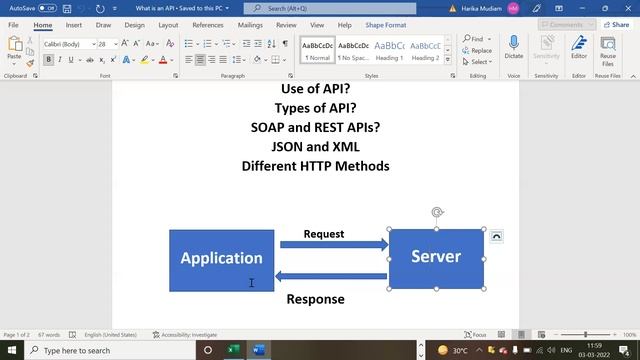The height and width of the screenshot is (360, 640).
Task: Switch to the Shape Format tab
Action: (x=386, y=25)
